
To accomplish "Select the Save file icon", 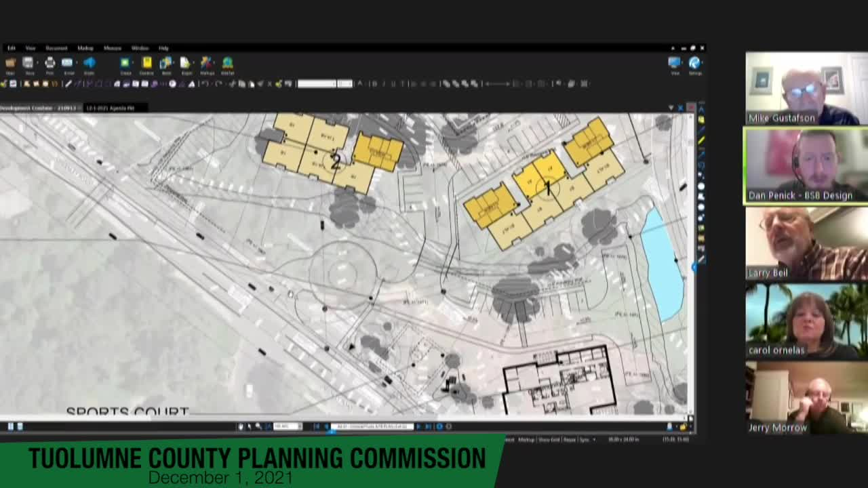I will point(28,63).
